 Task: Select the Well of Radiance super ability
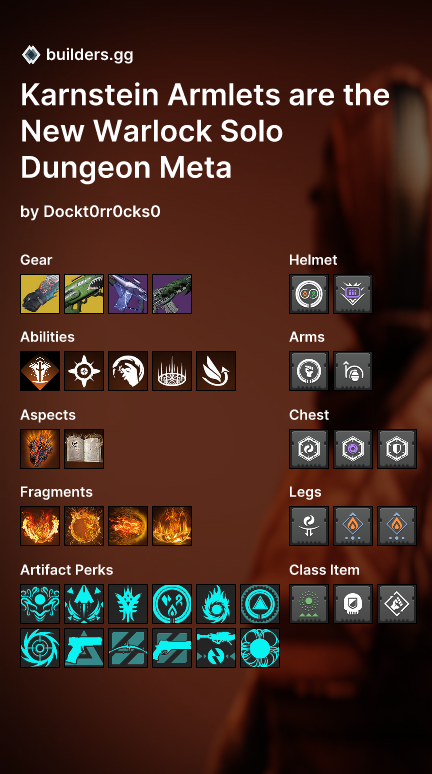click(40, 371)
